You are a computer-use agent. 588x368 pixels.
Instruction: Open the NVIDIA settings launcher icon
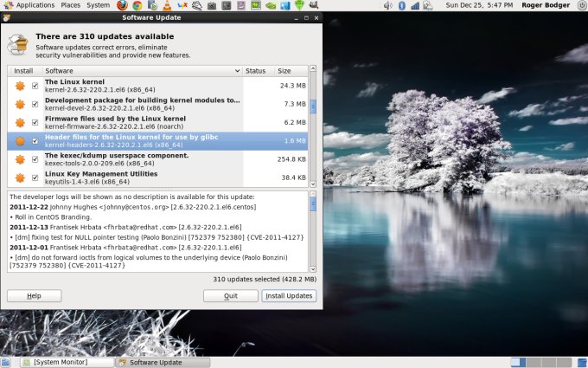click(x=271, y=5)
